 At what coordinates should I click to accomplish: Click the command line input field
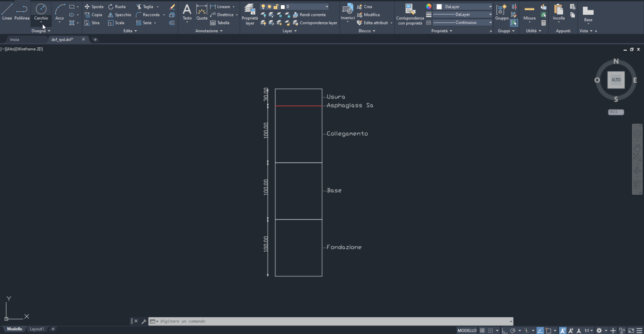click(331, 321)
